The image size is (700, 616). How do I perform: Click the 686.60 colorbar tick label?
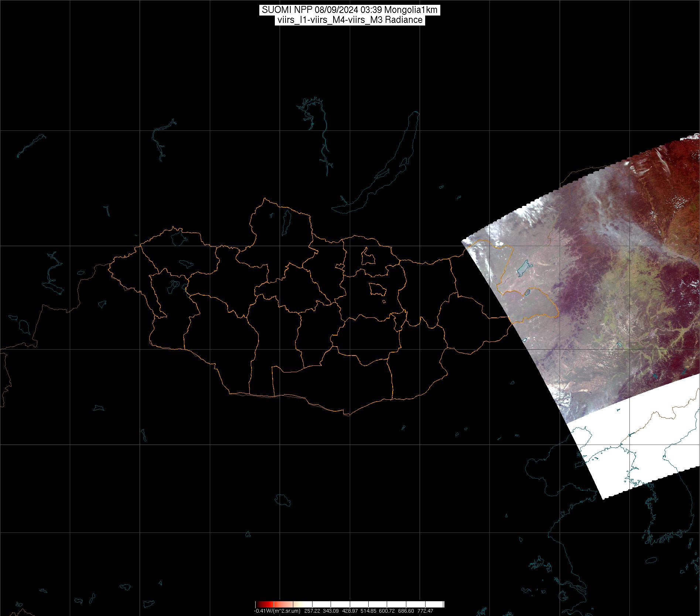click(x=407, y=611)
